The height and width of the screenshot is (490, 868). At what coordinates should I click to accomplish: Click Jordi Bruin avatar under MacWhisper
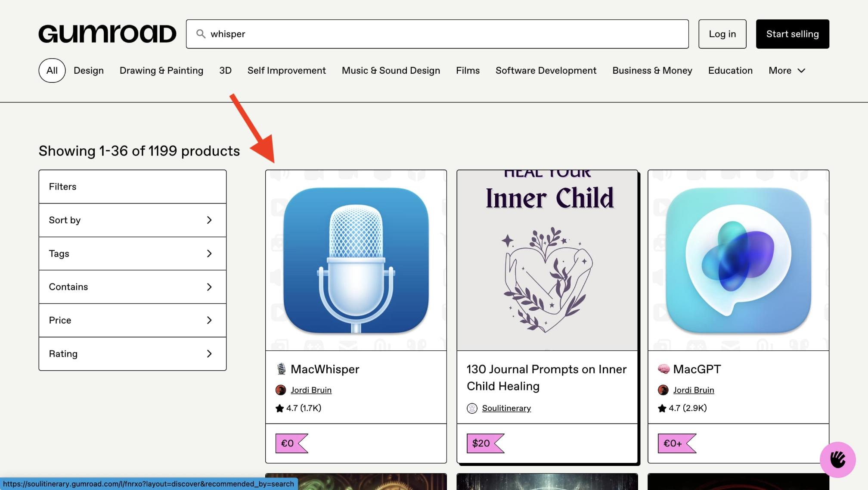pyautogui.click(x=281, y=390)
